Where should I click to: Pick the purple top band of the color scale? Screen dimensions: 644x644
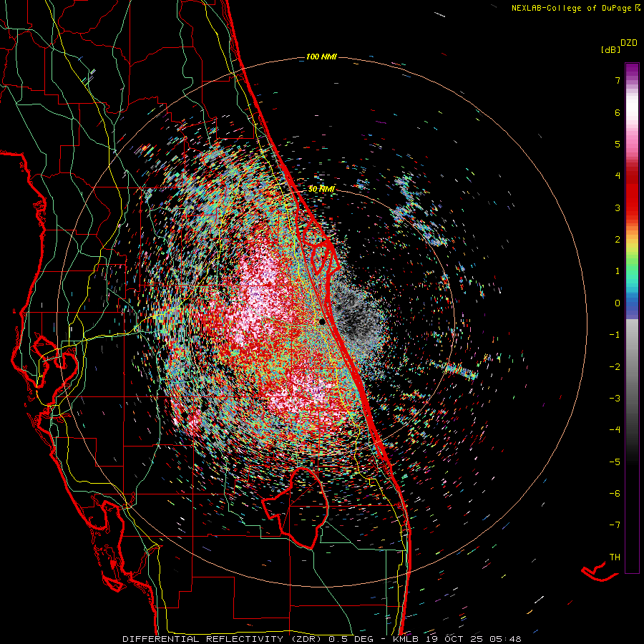click(632, 71)
